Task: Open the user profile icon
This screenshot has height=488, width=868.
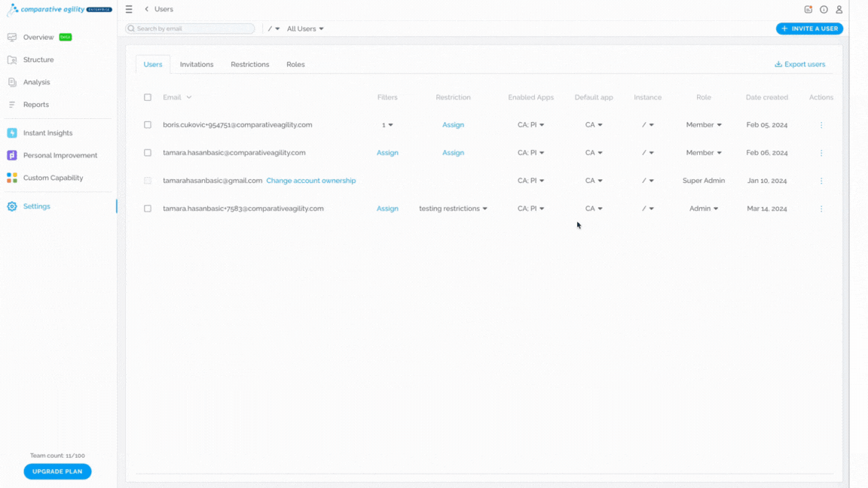Action: [x=839, y=9]
